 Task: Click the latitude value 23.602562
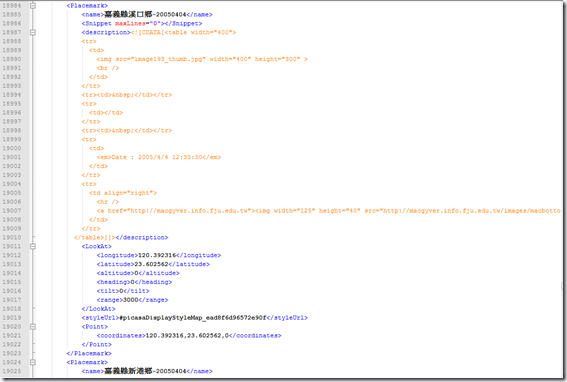pyautogui.click(x=151, y=264)
